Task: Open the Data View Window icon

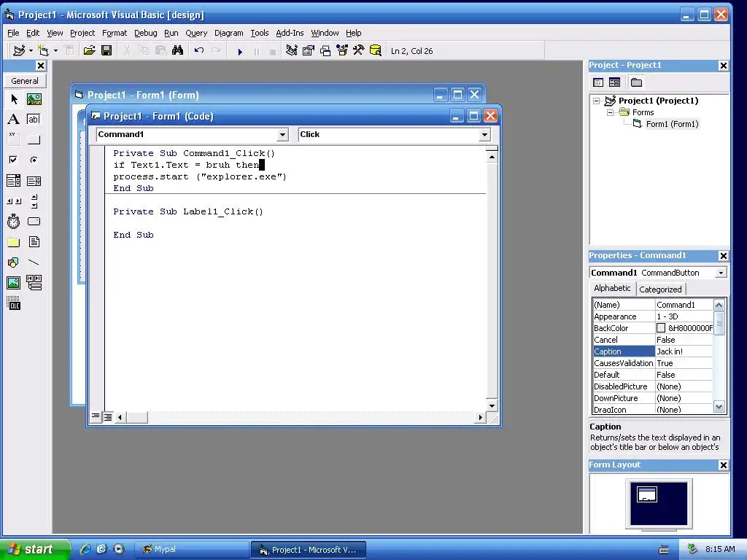Action: (x=376, y=50)
